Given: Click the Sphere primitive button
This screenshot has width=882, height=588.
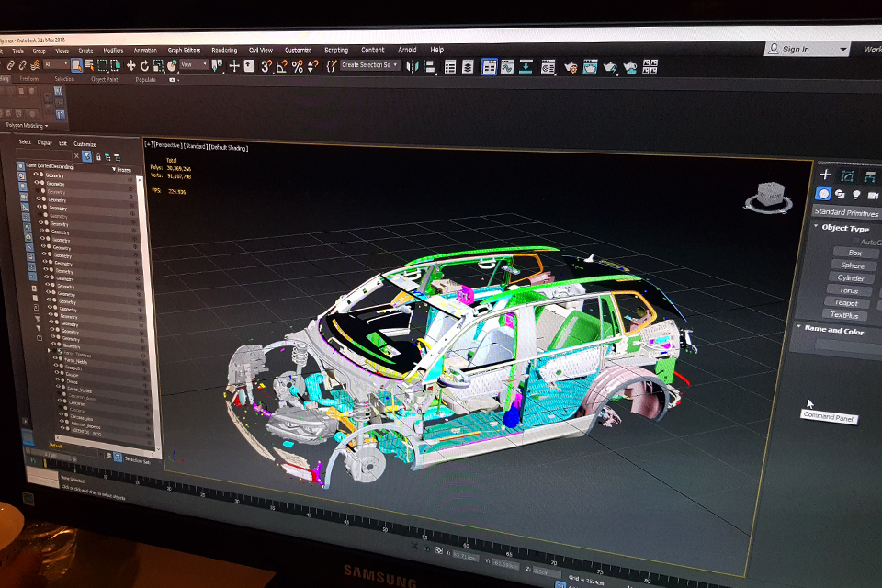Looking at the screenshot, I should tap(852, 266).
